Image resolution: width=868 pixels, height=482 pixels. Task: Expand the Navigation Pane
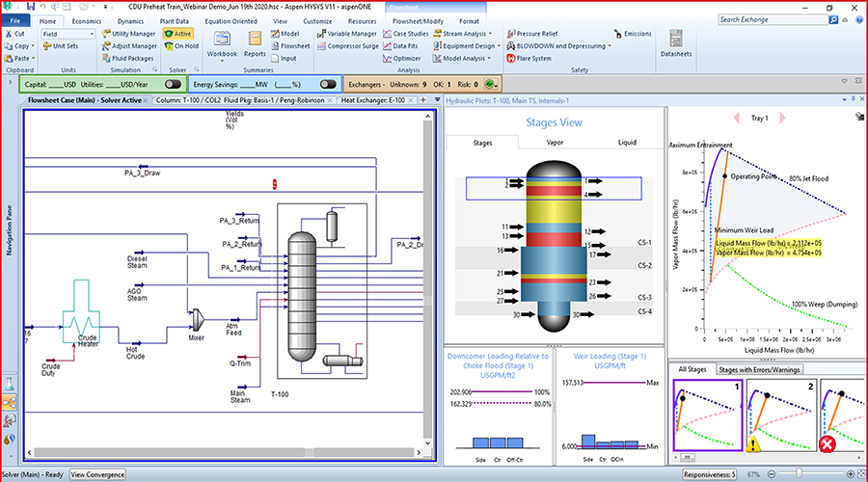pyautogui.click(x=10, y=82)
